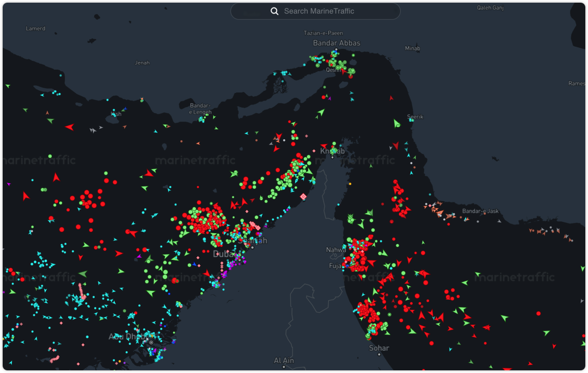Select the large red vessel arrow southwest of Kish
This screenshot has height=373, width=588.
(69, 127)
